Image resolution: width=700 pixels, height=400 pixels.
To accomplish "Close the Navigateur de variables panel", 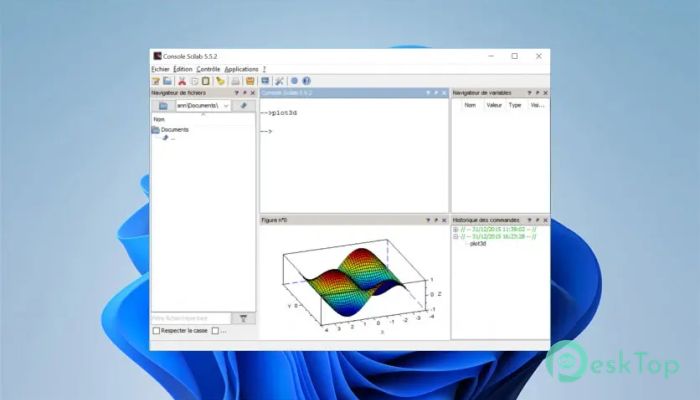I will [546, 93].
